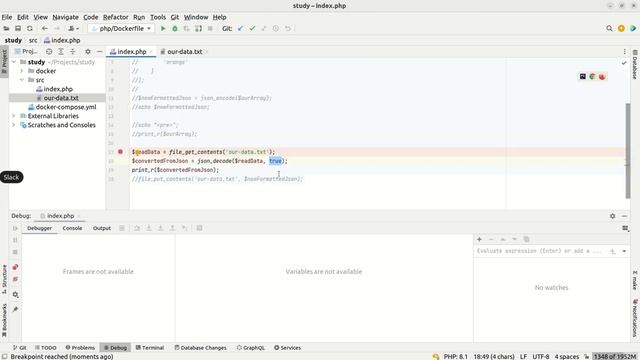The height and width of the screenshot is (360, 640).
Task: Toggle the Bookmarks side tool window
Action: click(4, 321)
